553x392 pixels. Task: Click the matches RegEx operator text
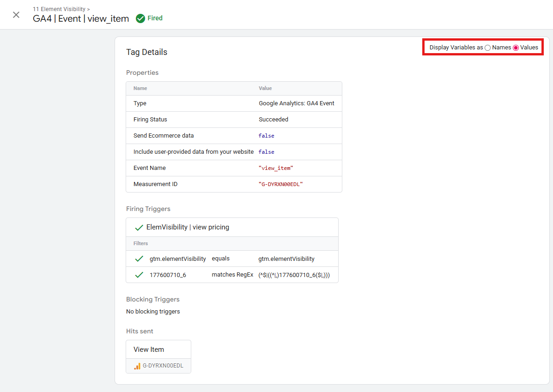pos(232,275)
